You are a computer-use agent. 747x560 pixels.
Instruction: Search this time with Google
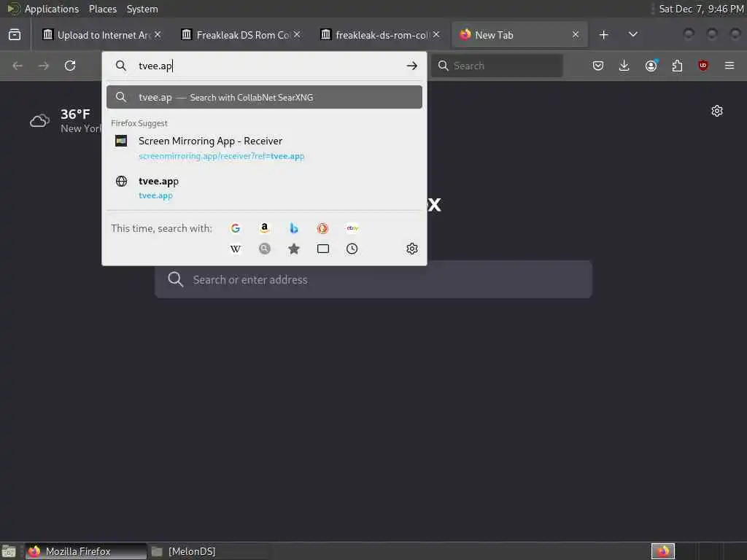pos(236,228)
